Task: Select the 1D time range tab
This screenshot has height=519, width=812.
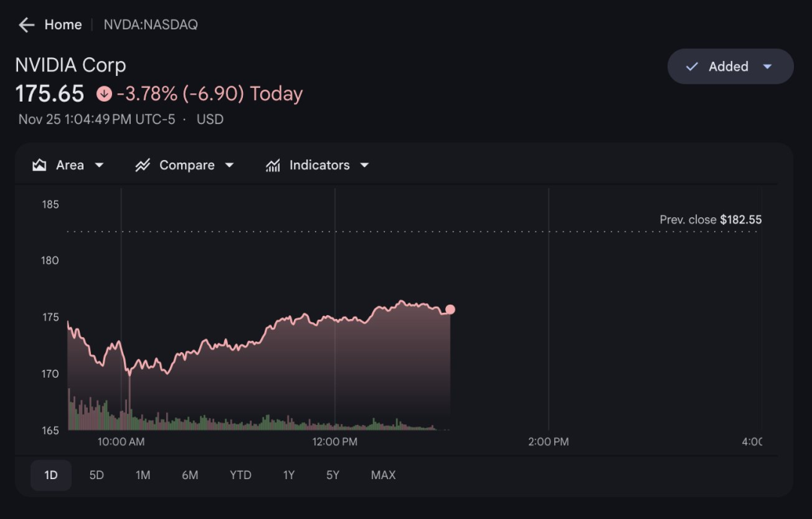Action: point(51,475)
